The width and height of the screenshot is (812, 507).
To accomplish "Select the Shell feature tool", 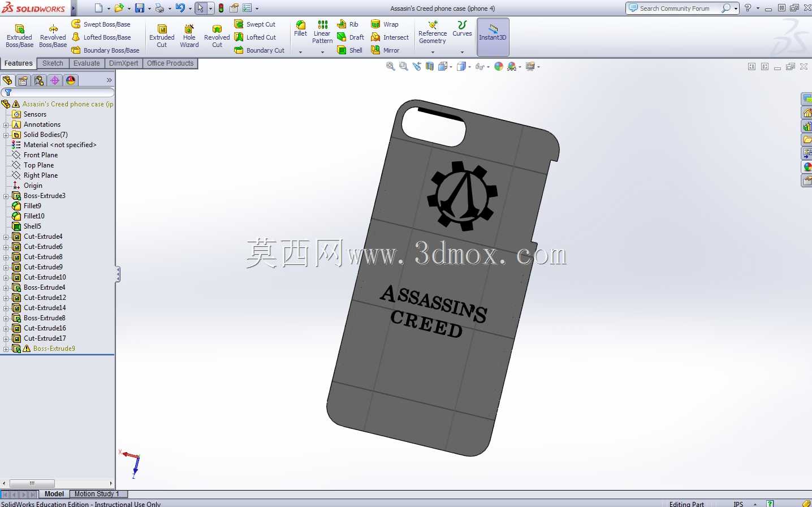I will point(350,50).
